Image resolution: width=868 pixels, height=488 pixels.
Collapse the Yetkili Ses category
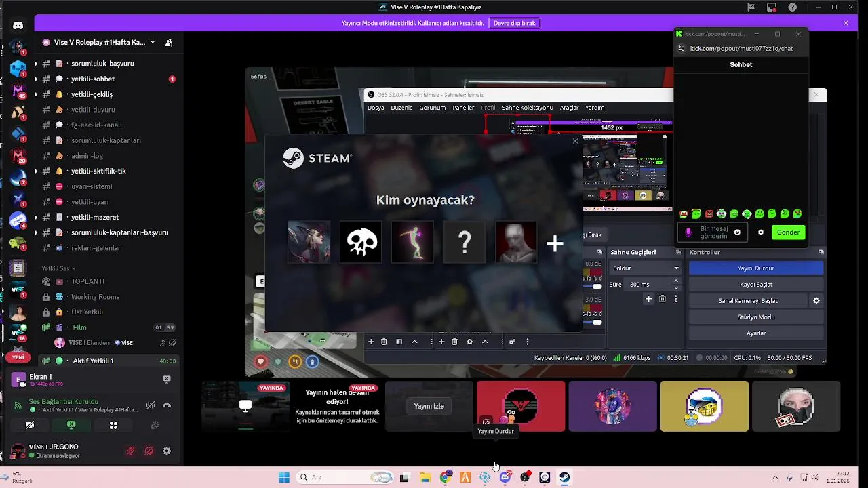pyautogui.click(x=58, y=268)
